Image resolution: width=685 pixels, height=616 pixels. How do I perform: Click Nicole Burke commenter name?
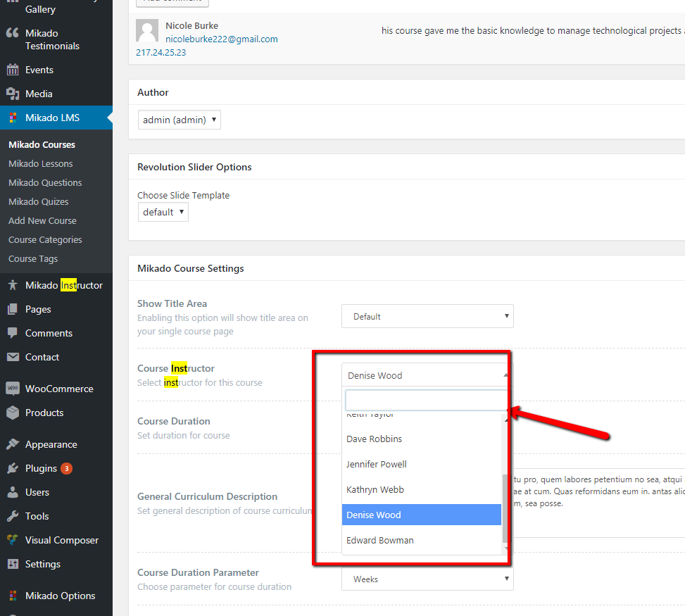click(x=191, y=26)
